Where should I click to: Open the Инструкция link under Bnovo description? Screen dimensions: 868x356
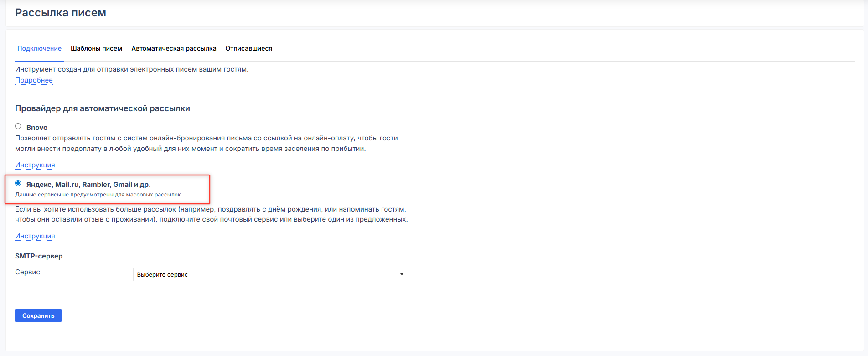(35, 165)
